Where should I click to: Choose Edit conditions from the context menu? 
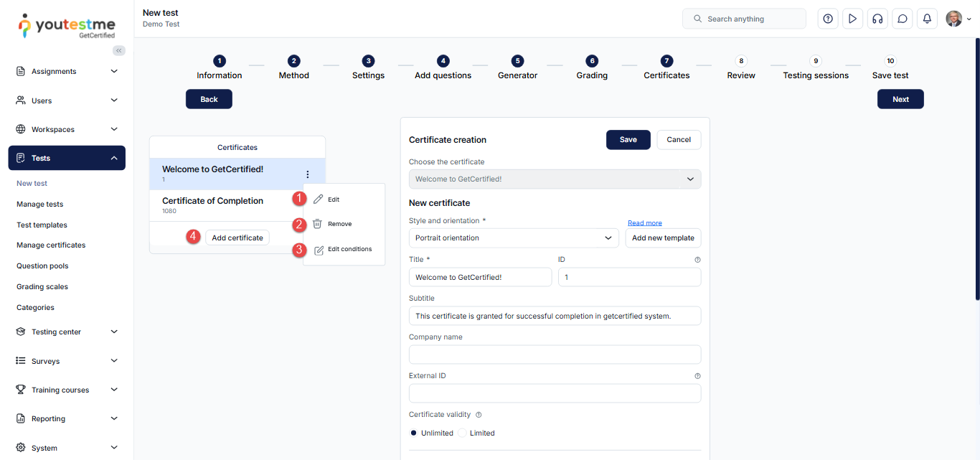344,249
